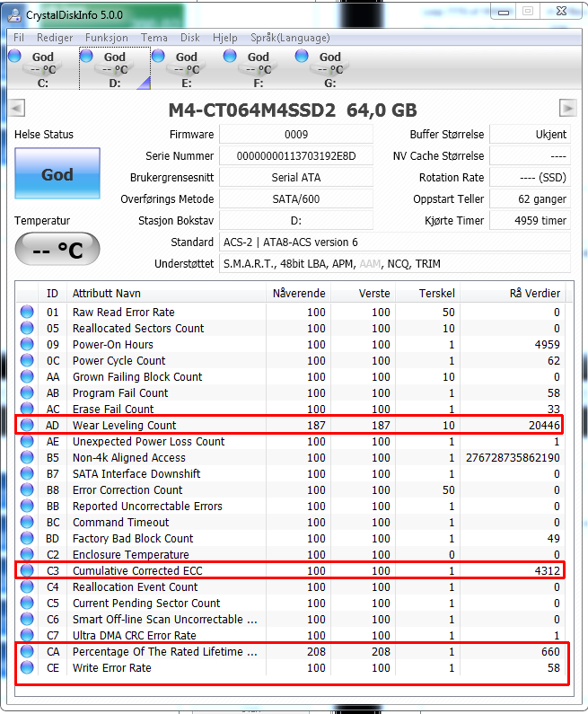
Task: Click status orb for Ultra DMA CRC Error Rate
Action: click(27, 635)
